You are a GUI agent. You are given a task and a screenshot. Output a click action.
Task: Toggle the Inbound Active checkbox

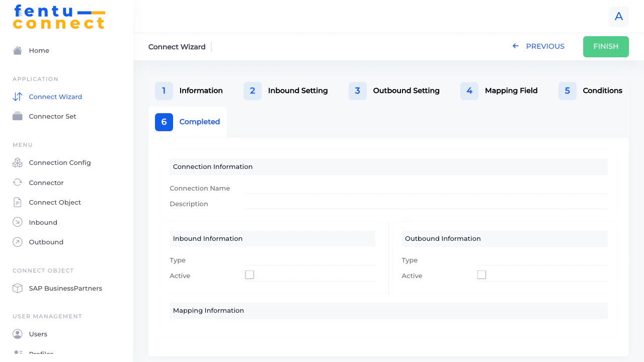[250, 275]
